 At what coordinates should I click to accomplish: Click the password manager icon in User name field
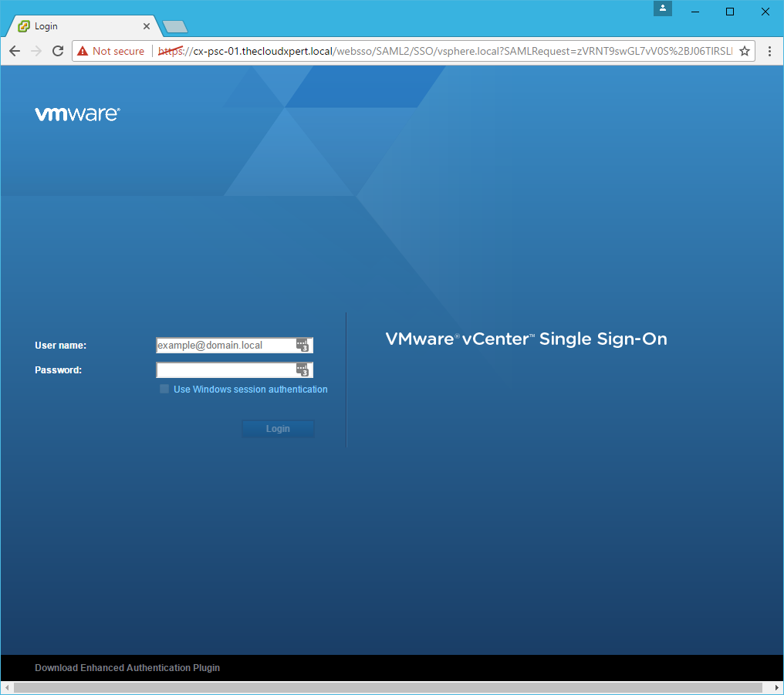pos(302,346)
